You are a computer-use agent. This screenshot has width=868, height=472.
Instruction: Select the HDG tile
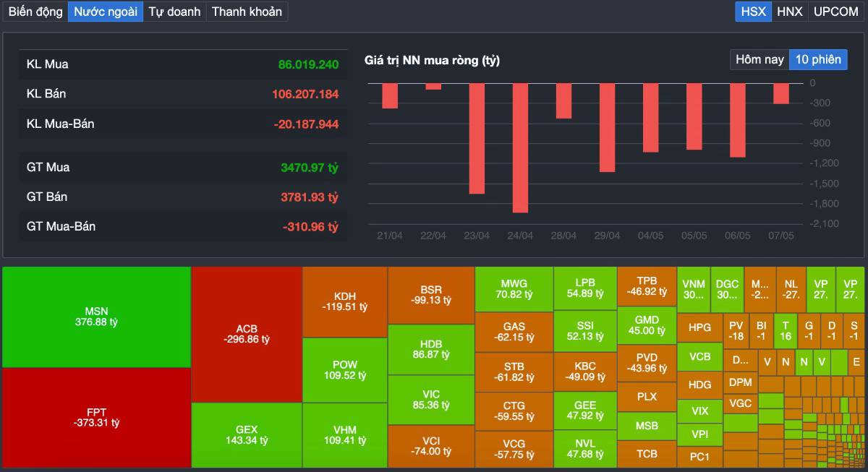[699, 385]
